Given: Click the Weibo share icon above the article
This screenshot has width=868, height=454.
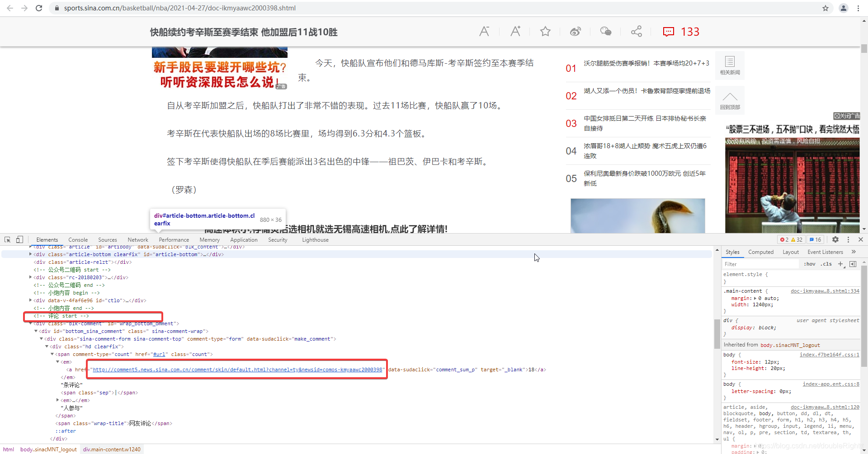Looking at the screenshot, I should click(576, 31).
